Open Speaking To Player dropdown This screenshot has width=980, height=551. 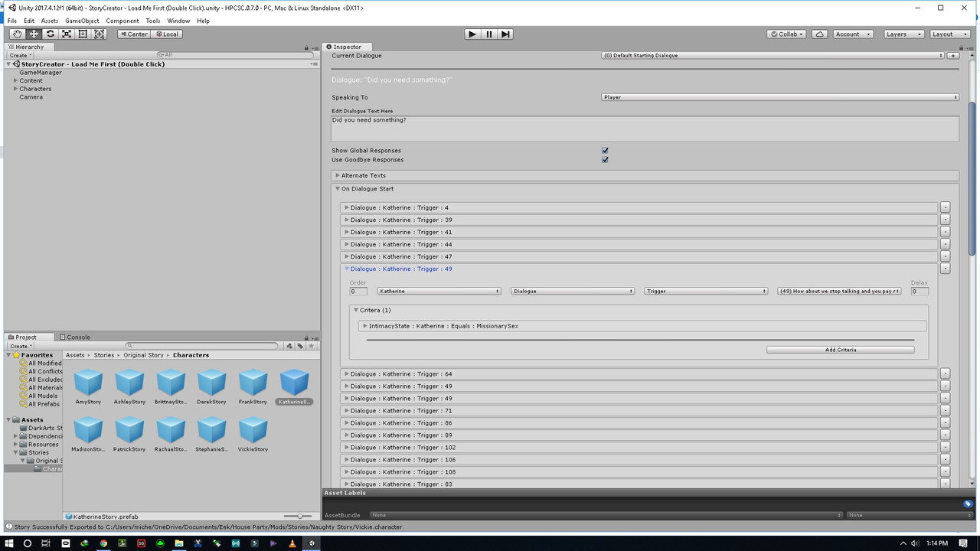click(x=780, y=97)
